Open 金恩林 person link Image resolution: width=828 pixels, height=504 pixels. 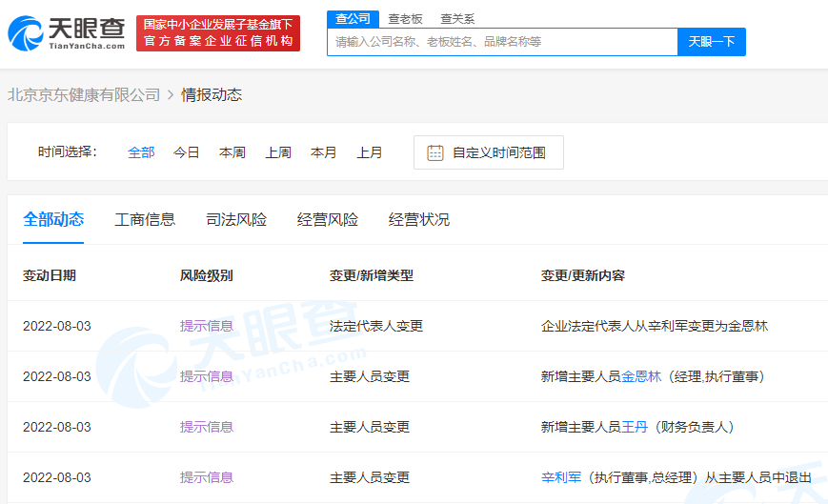pyautogui.click(x=641, y=377)
